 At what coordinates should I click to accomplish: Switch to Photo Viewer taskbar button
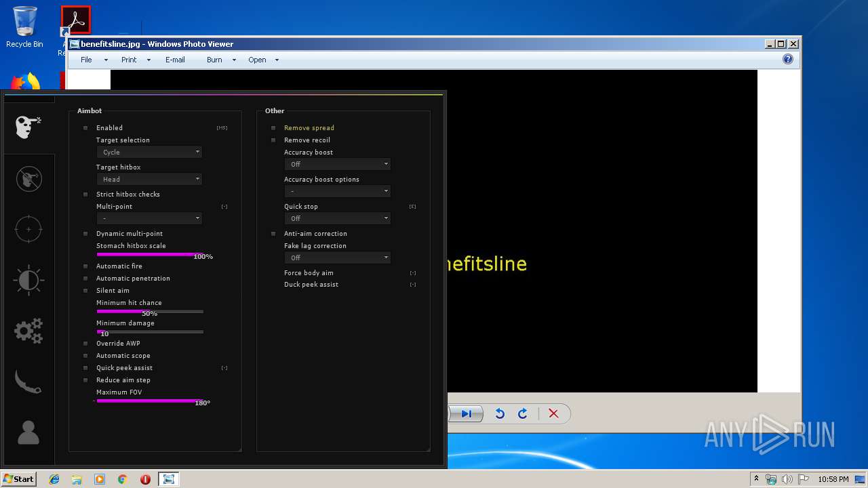click(x=168, y=479)
